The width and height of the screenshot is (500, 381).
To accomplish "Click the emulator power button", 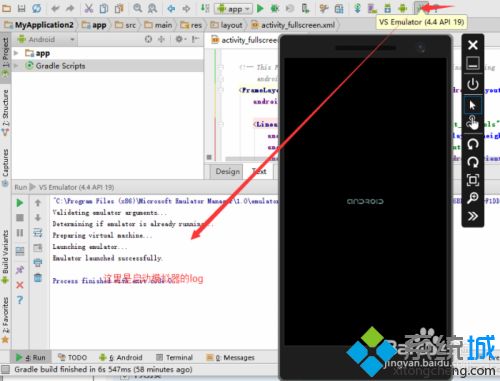I will (473, 84).
